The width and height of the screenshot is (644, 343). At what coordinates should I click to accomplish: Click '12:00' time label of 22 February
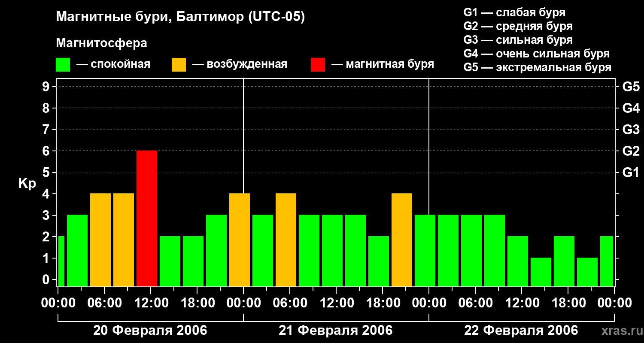coord(522,303)
